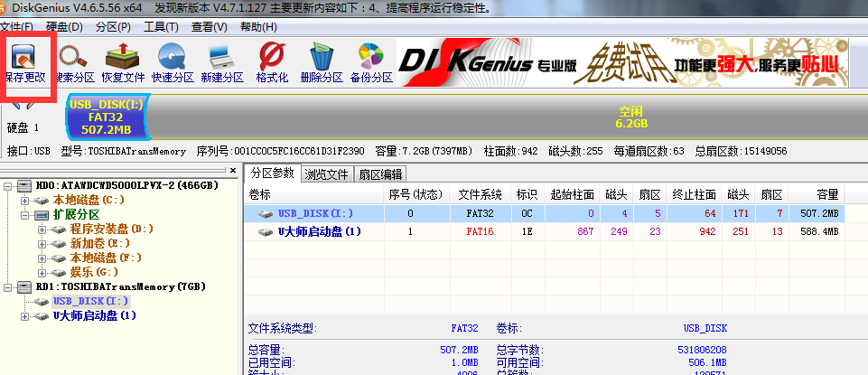Switch to the 扇区编辑 tab

pyautogui.click(x=380, y=174)
